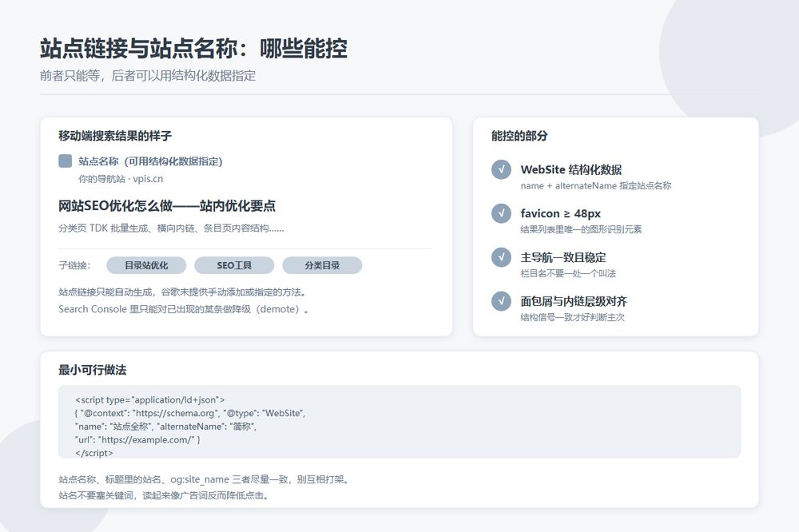The image size is (799, 532).
Task: Select the 目录站优化 sitelink pill
Action: point(146,265)
